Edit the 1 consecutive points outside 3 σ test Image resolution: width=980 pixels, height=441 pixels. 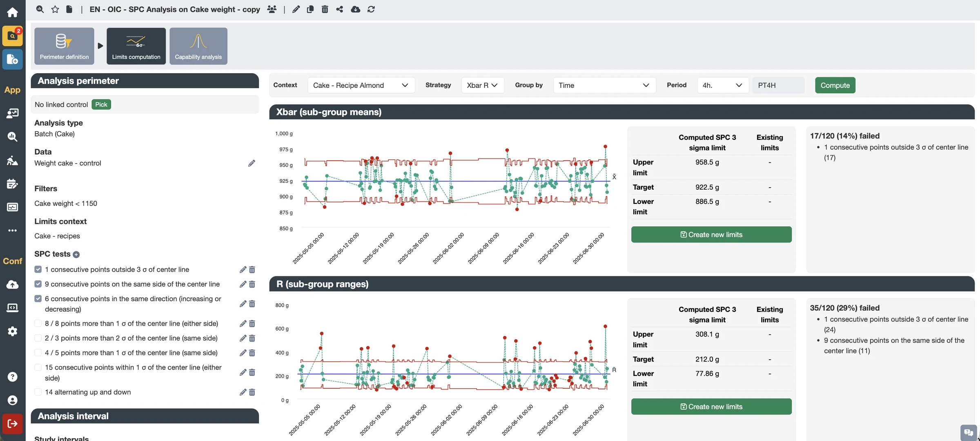tap(243, 270)
